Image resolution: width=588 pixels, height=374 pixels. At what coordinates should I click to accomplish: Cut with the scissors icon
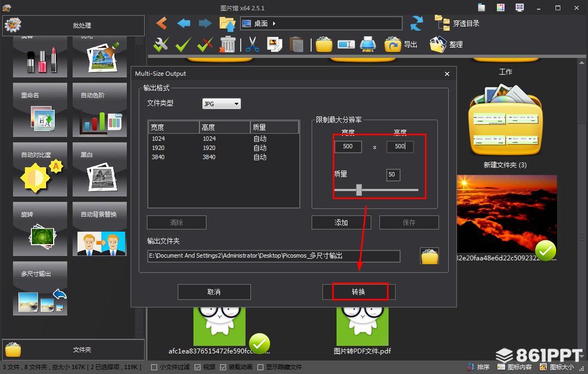[x=253, y=44]
